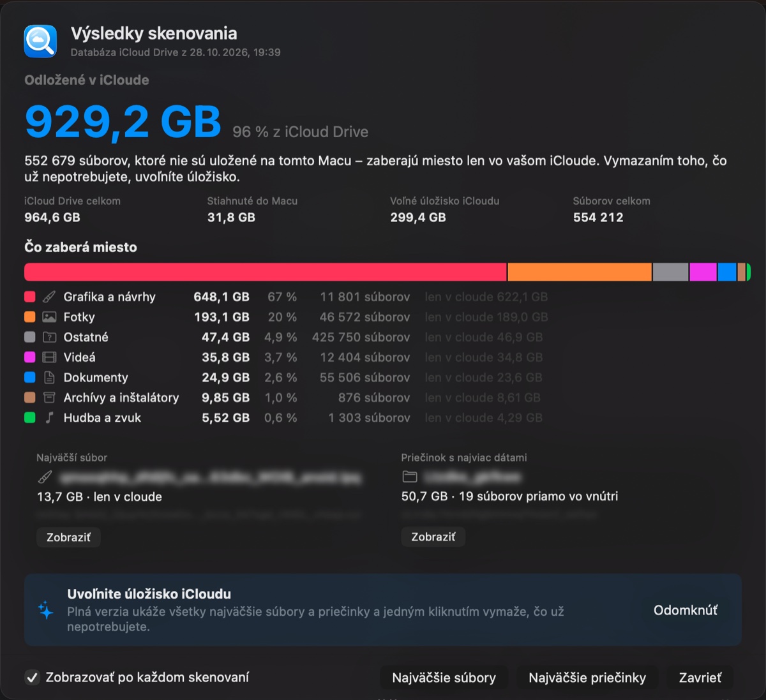766x700 pixels.
Task: Click the music note icon for Hudba a zvuk
Action: click(x=49, y=418)
